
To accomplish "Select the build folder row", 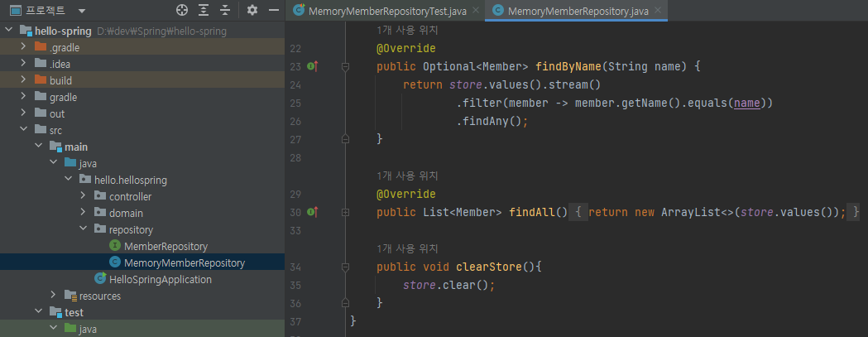I will click(142, 80).
